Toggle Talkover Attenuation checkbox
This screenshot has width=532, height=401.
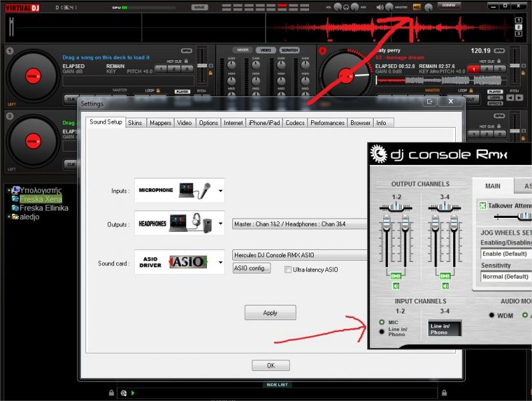(482, 206)
